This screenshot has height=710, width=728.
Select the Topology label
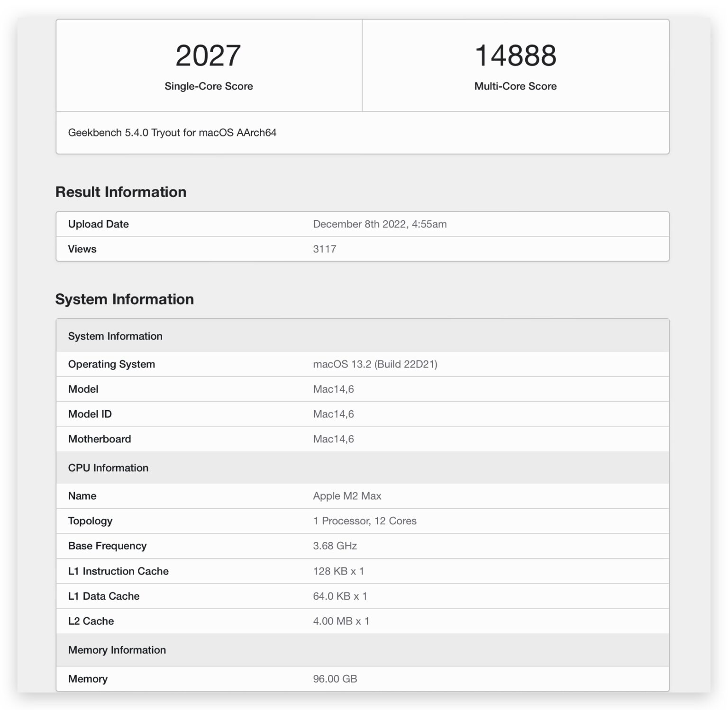coord(90,521)
